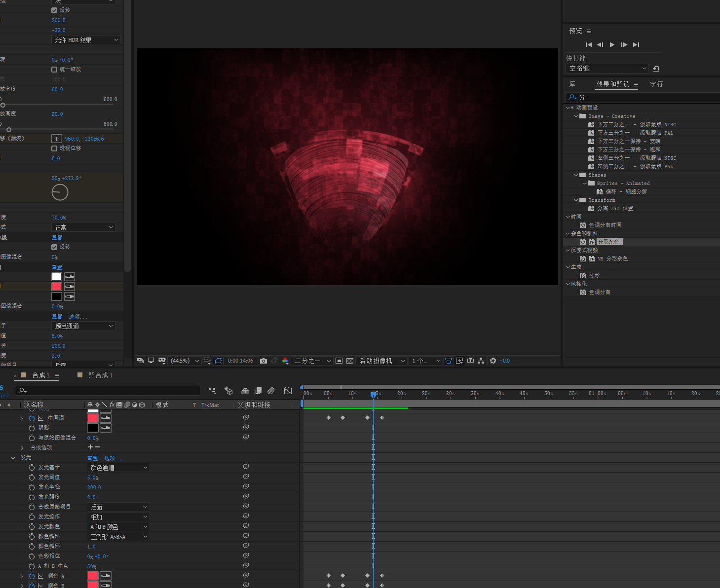The image size is (720, 588).
Task: Click the fast previews icon under the viewer
Action: (x=459, y=361)
